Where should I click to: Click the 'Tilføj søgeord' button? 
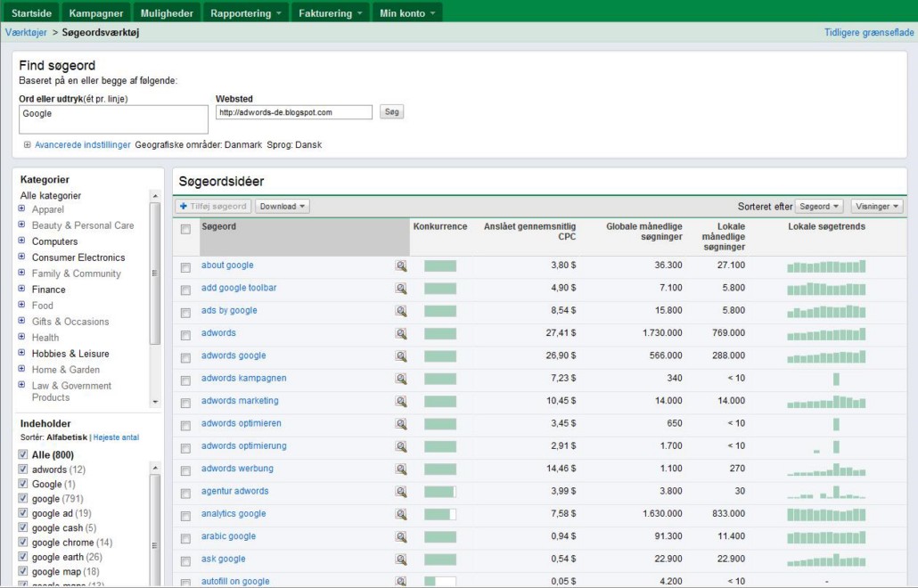pyautogui.click(x=213, y=207)
